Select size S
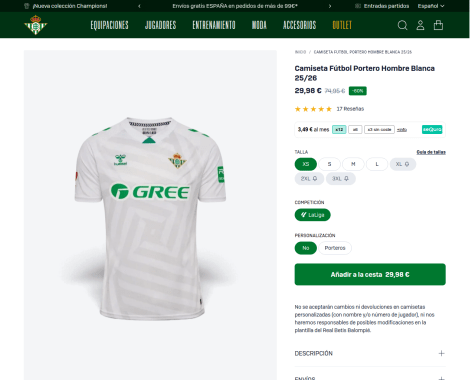Viewport: 475px width, 380px height. coord(329,164)
